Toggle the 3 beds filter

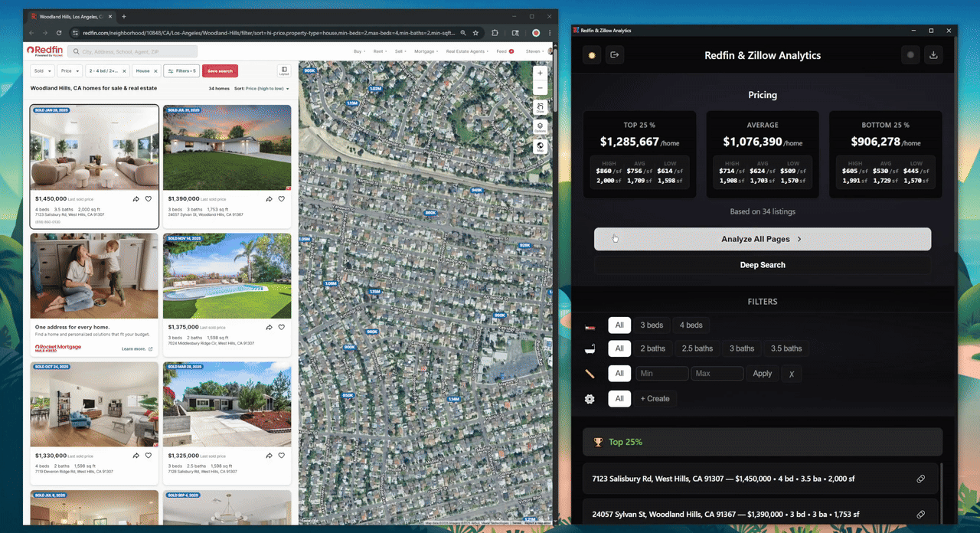[652, 325]
